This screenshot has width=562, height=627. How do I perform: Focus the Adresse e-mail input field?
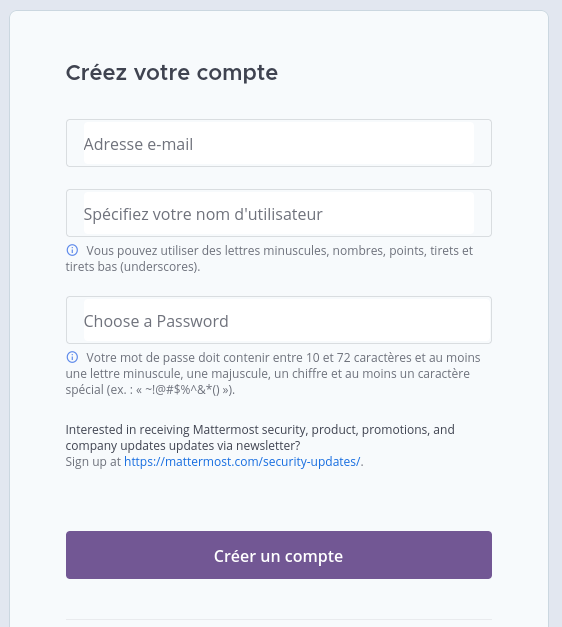point(279,143)
